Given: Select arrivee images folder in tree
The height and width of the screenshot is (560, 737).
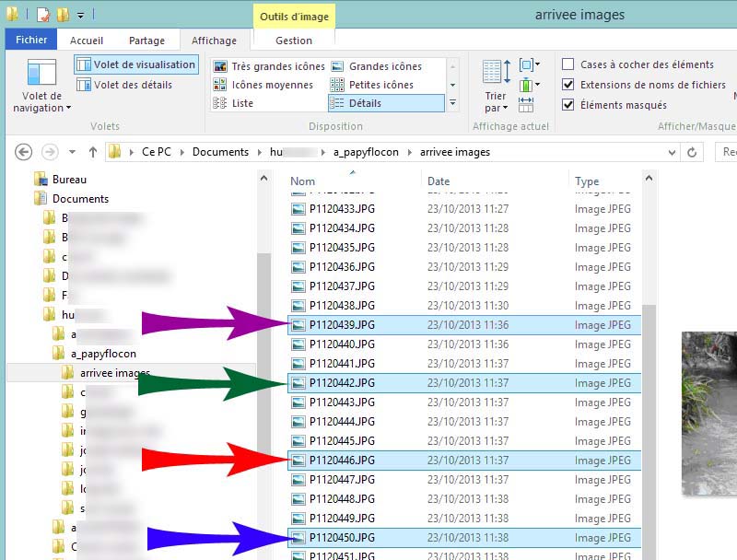Looking at the screenshot, I should (x=114, y=373).
